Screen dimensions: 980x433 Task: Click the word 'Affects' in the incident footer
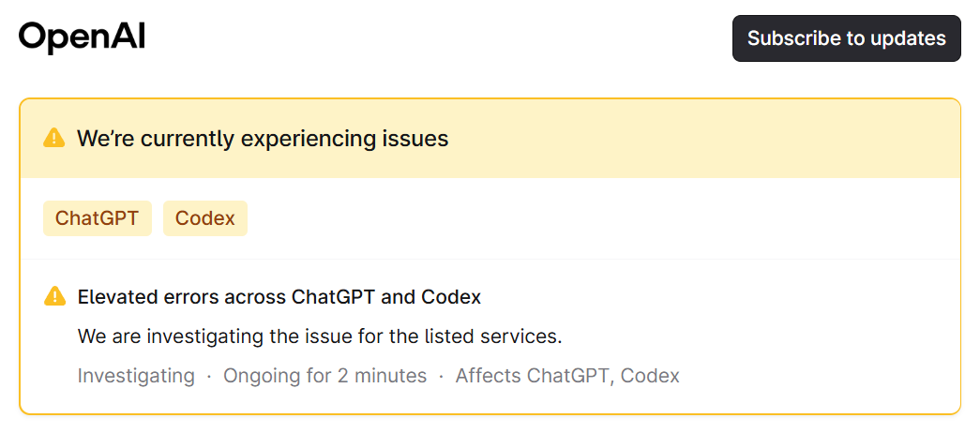click(489, 376)
